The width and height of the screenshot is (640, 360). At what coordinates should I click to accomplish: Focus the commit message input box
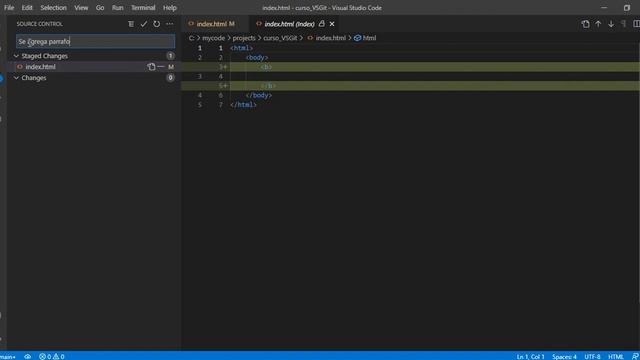click(96, 41)
